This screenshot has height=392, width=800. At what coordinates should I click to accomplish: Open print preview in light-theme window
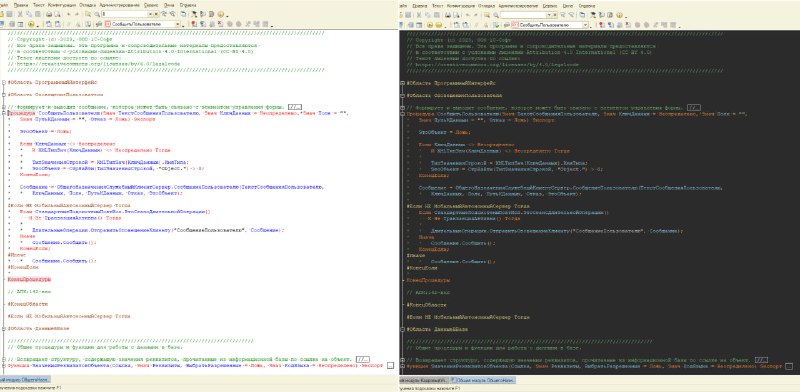tap(58, 14)
